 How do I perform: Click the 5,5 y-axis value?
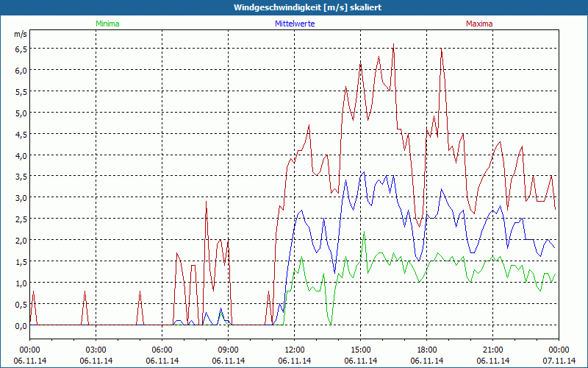pos(21,91)
